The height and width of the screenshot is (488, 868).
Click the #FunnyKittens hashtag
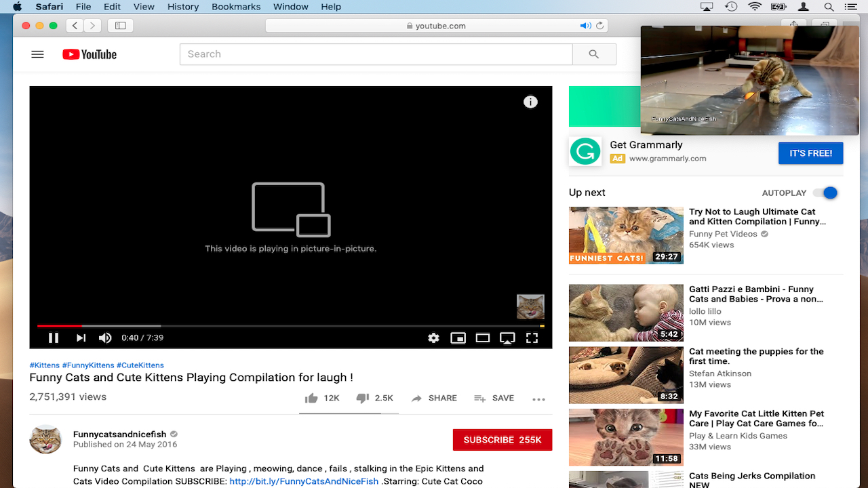coord(88,365)
